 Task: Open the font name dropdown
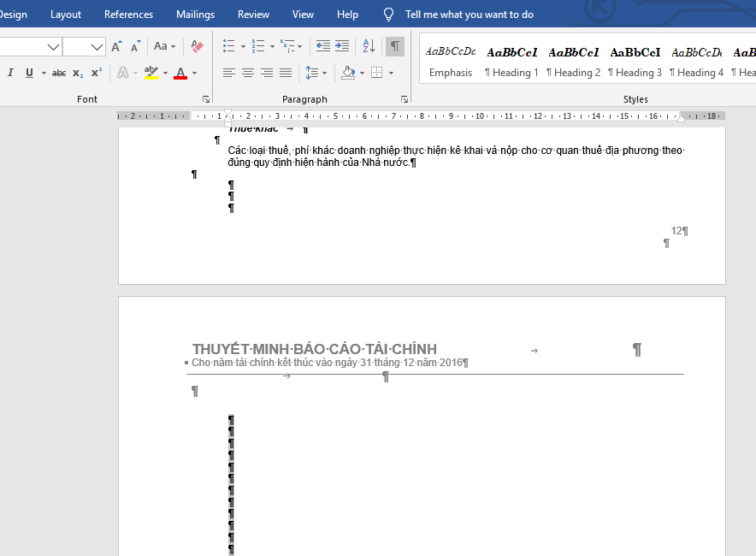click(54, 47)
